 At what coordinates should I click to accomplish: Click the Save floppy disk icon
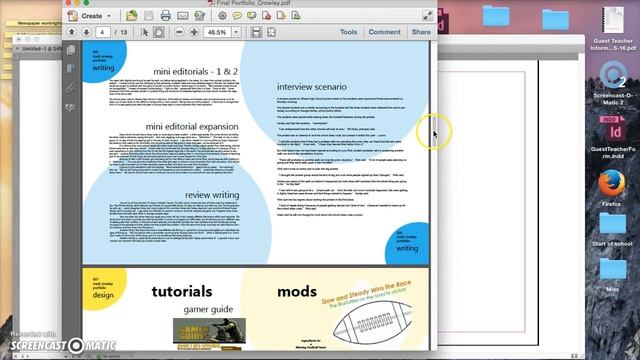click(x=149, y=16)
